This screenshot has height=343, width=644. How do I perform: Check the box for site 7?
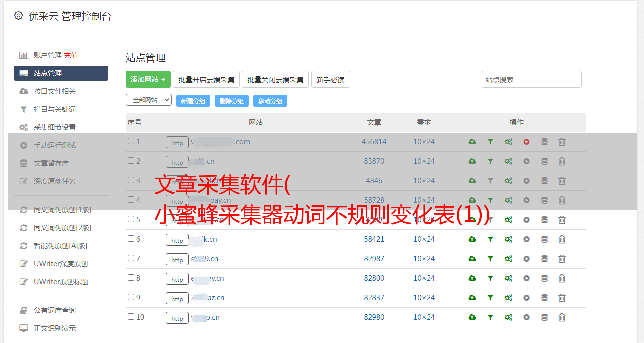pyautogui.click(x=131, y=258)
